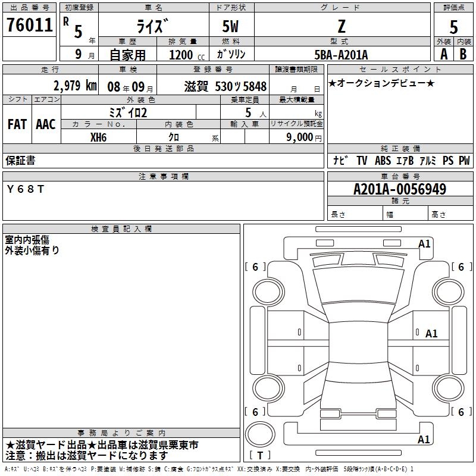
Task: Click the roof panel in car diagram
Action: 358,342
